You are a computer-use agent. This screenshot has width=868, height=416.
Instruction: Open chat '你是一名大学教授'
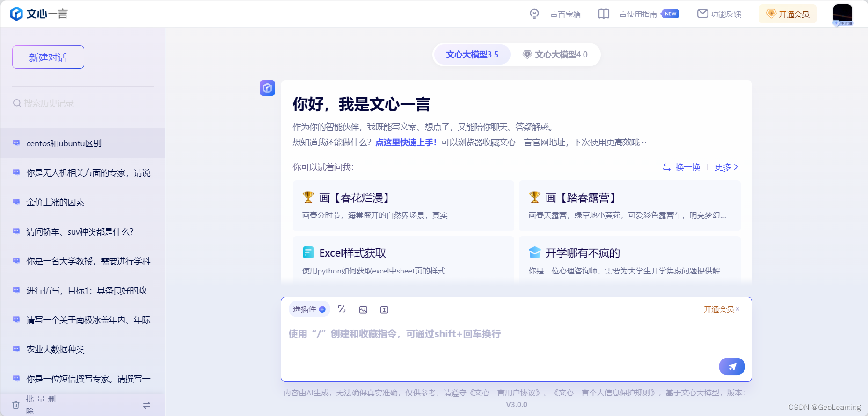(83, 261)
